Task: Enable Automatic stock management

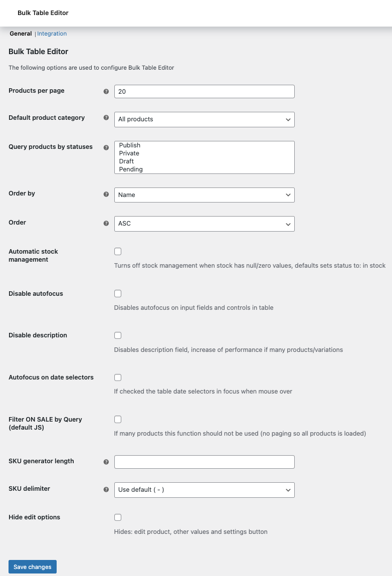Action: tap(117, 251)
